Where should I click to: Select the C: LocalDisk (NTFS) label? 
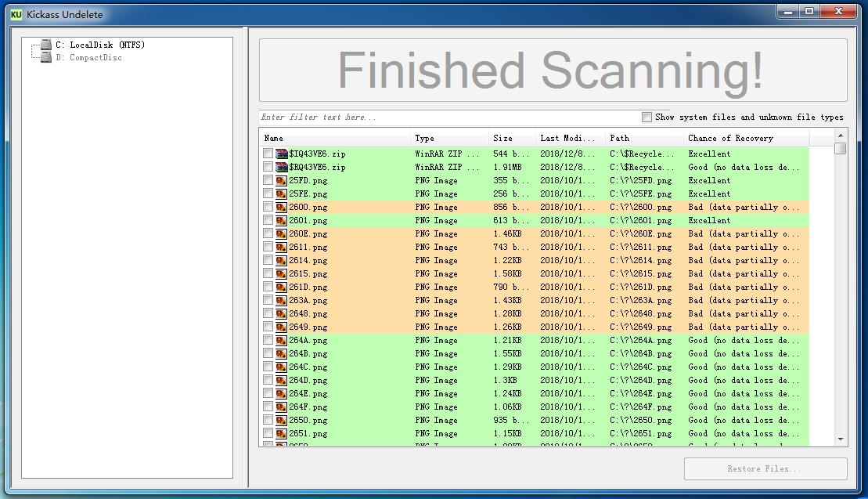pos(100,45)
